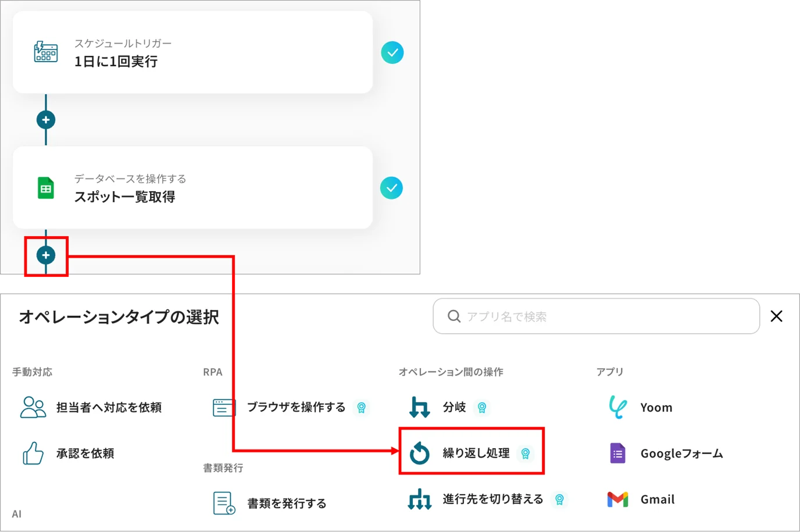Select the 承認を依頼 option

coord(85,453)
